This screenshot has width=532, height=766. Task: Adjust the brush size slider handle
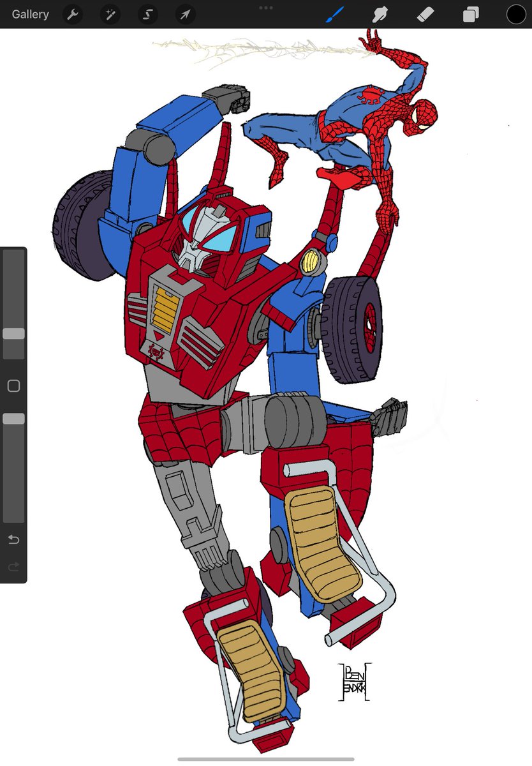(x=13, y=334)
